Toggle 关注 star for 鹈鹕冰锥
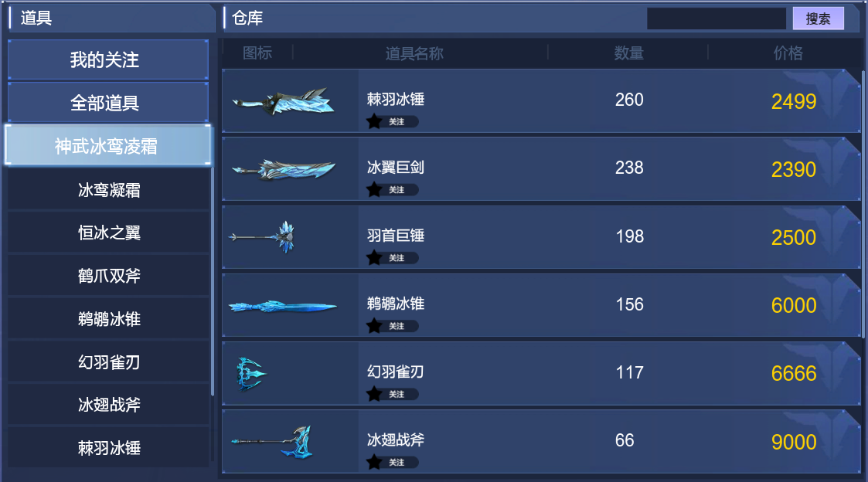This screenshot has width=868, height=482. point(393,326)
